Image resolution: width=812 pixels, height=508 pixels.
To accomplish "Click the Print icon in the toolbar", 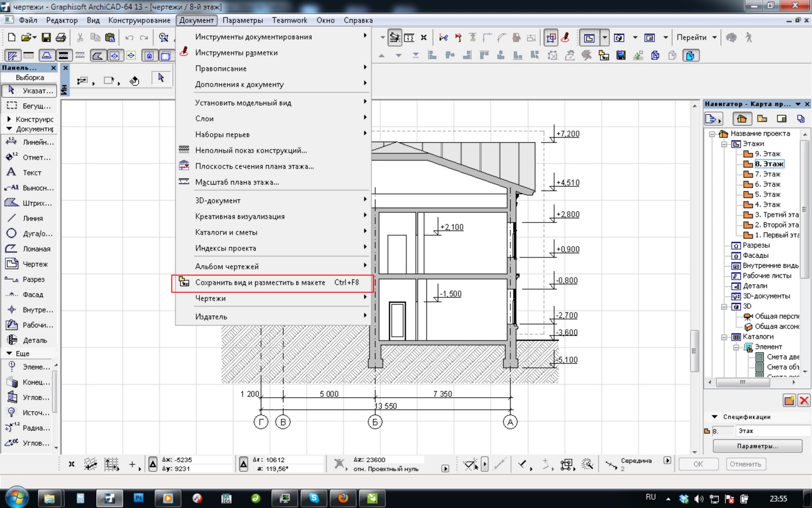I will tap(61, 37).
